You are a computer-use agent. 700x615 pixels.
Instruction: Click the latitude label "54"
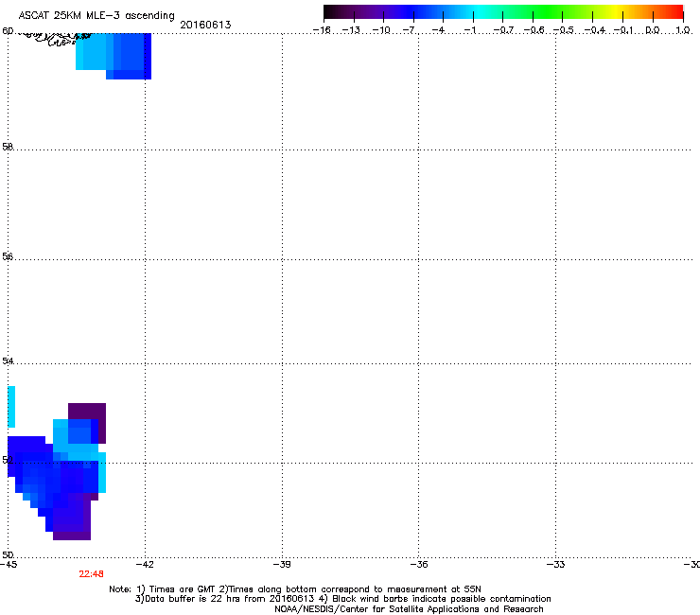pyautogui.click(x=8, y=360)
